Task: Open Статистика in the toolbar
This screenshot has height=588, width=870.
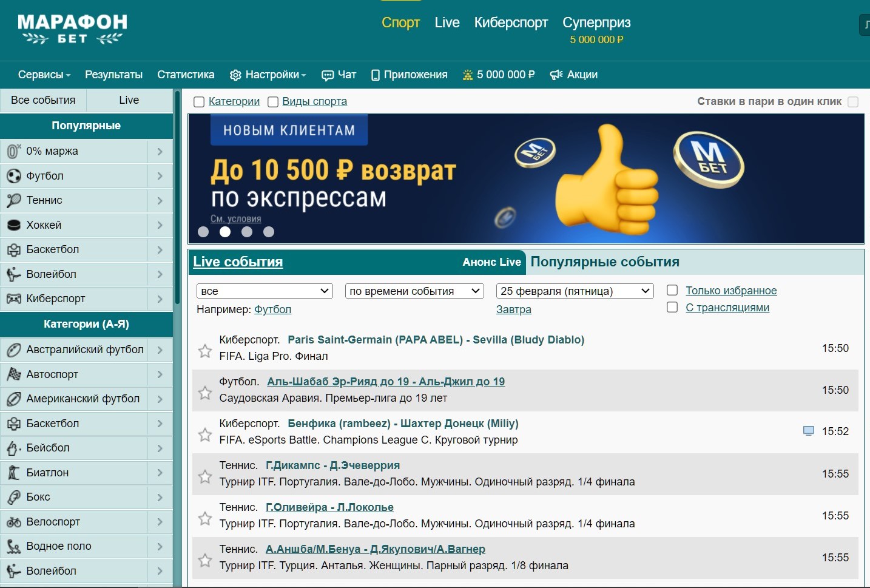Action: tap(186, 75)
